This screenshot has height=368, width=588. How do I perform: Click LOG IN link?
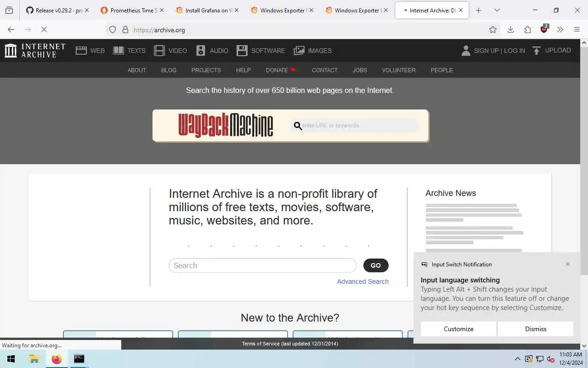(x=514, y=51)
